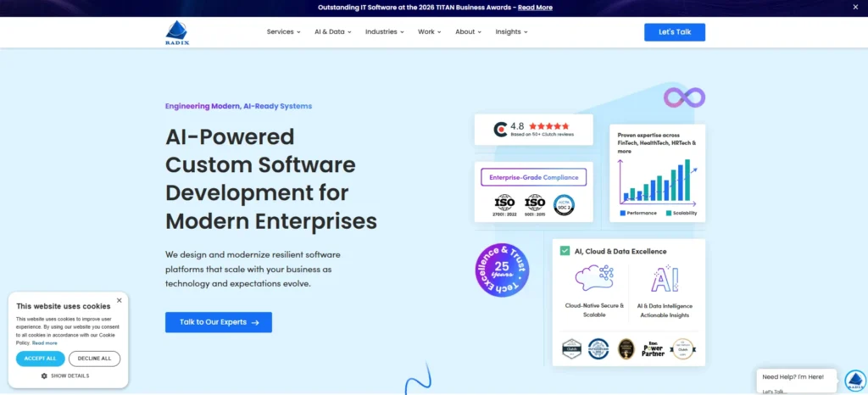This screenshot has width=868, height=395.
Task: Click the AI-Powered Custom Software Development heading
Action: pos(271,179)
